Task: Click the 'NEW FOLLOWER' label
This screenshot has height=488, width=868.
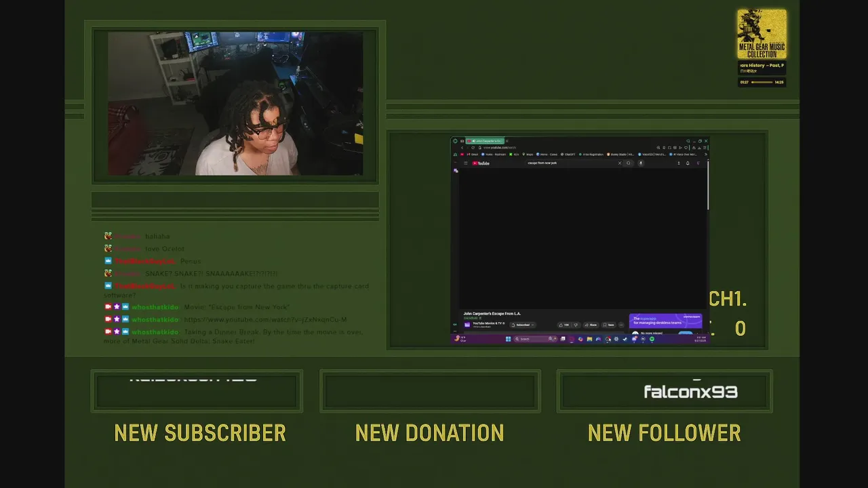Action: point(664,433)
